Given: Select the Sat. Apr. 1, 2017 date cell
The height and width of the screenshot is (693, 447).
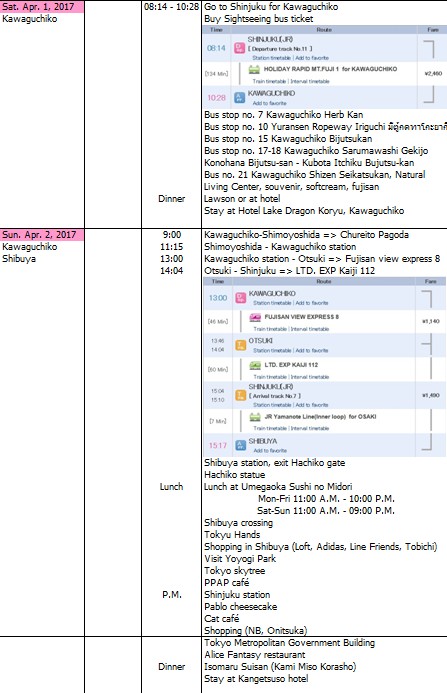Looking at the screenshot, I should pyautogui.click(x=42, y=7).
